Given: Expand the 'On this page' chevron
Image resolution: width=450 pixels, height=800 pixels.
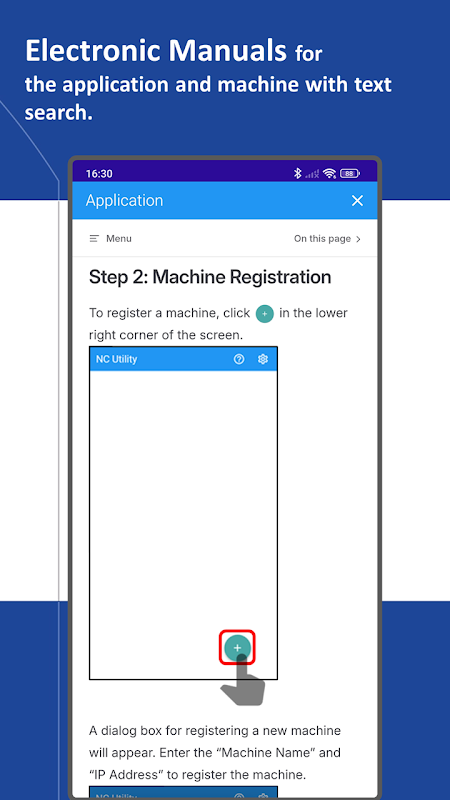Looking at the screenshot, I should [x=358, y=239].
